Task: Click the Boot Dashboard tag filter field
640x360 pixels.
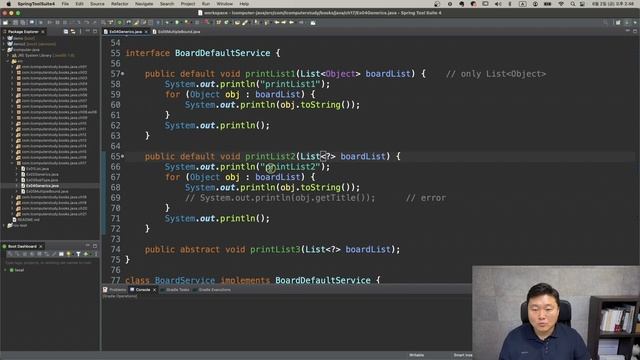Action: 49,262
